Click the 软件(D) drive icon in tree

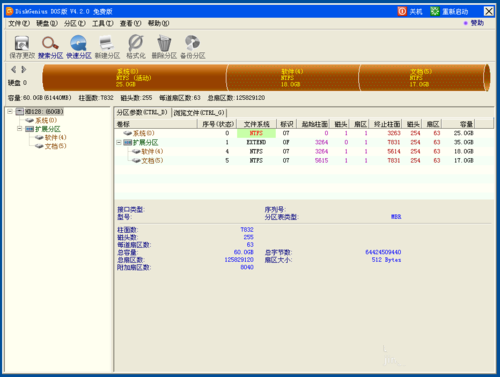39,137
